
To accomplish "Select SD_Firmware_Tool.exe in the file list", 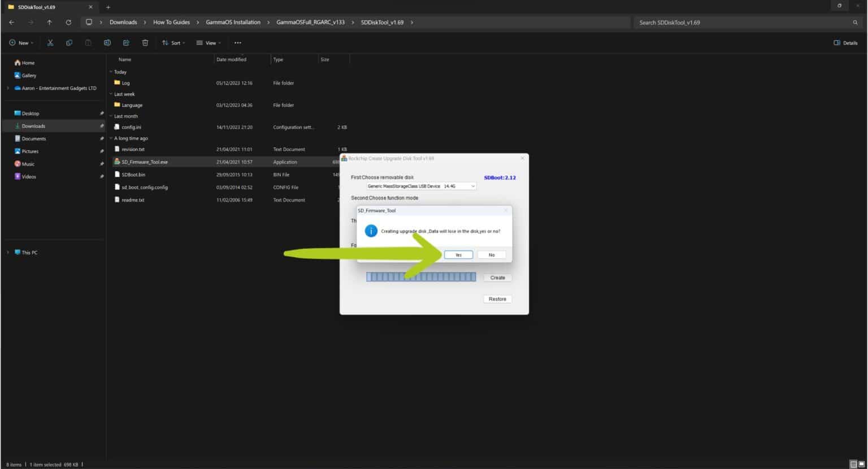I will click(x=144, y=162).
